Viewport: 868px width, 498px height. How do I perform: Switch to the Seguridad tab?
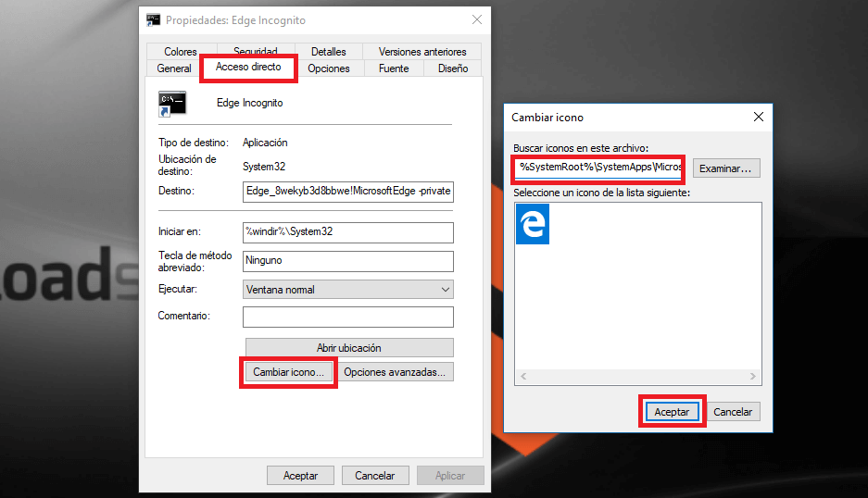(x=255, y=50)
